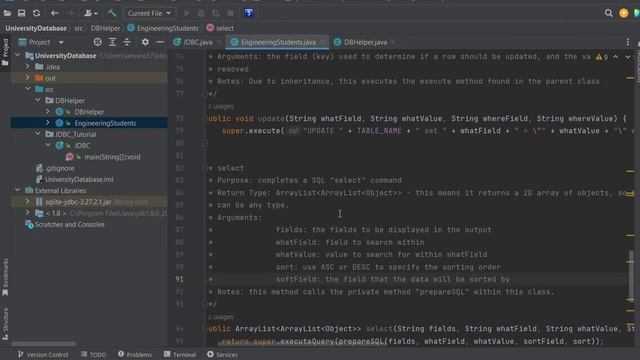
Task: Expand the < 1.8 > JDK node
Action: (x=28, y=213)
